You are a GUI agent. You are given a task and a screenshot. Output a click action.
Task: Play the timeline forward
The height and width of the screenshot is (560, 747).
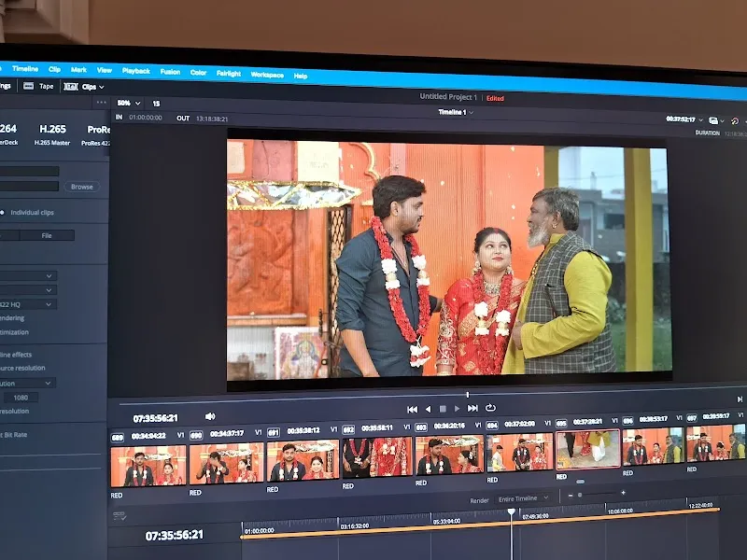pyautogui.click(x=457, y=409)
